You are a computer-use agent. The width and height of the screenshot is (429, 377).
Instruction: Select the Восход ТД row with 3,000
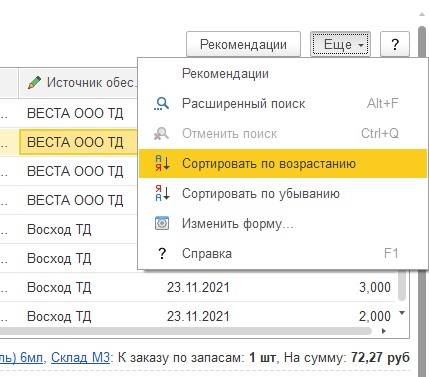coord(197,287)
